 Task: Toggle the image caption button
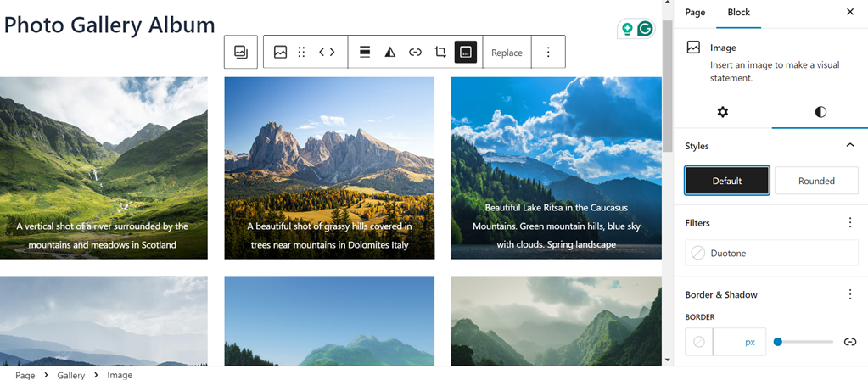[x=465, y=53]
